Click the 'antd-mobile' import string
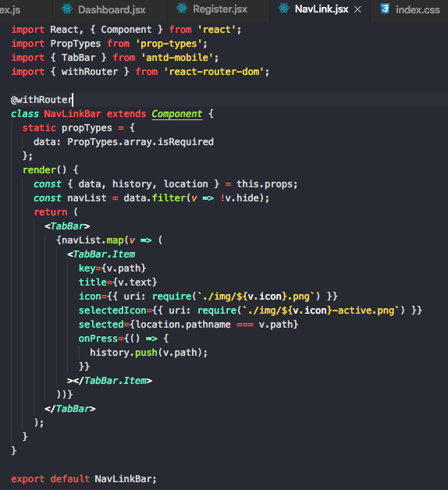The height and width of the screenshot is (490, 448). coord(177,58)
